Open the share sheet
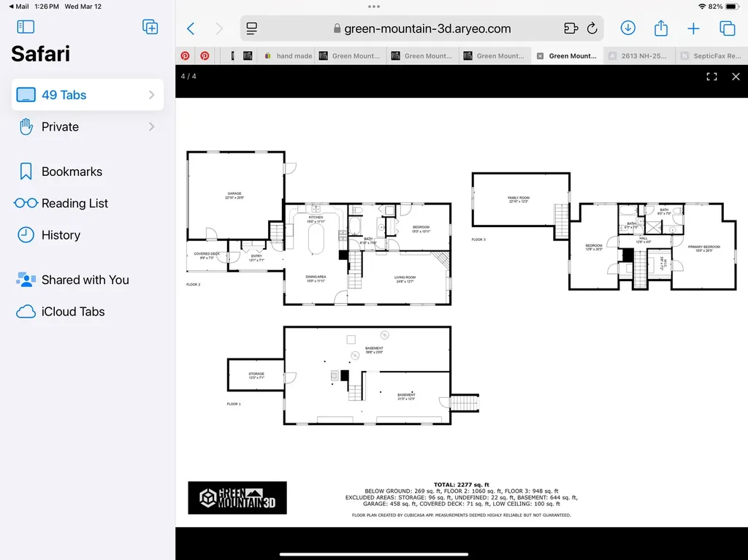Viewport: 748px width, 560px height. click(660, 28)
